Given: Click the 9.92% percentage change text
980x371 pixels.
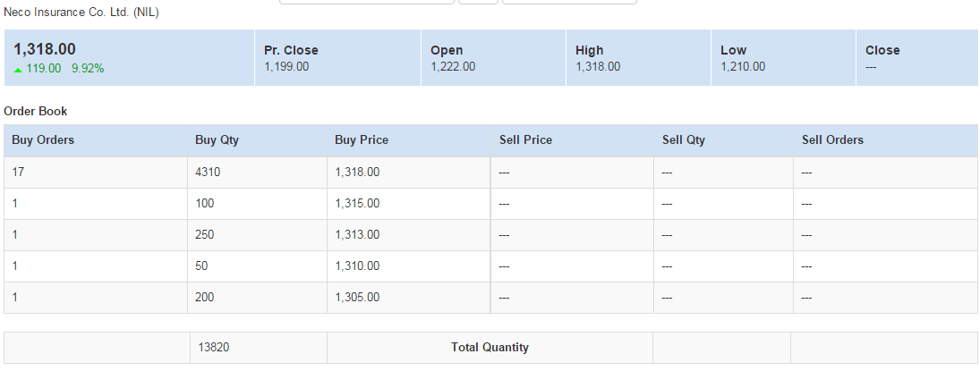Looking at the screenshot, I should click(x=88, y=69).
